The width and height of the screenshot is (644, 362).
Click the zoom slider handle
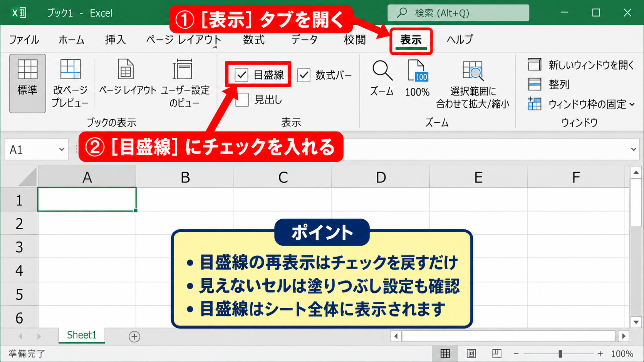pos(560,354)
